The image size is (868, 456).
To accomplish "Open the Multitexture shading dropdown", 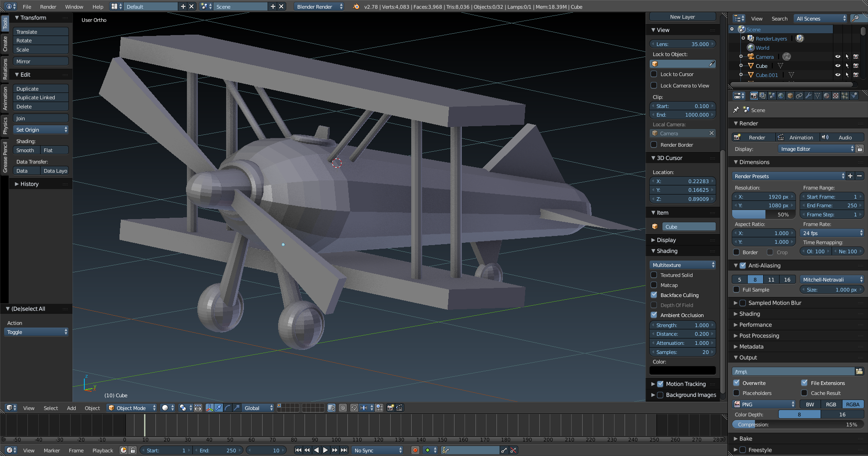I will pos(682,265).
